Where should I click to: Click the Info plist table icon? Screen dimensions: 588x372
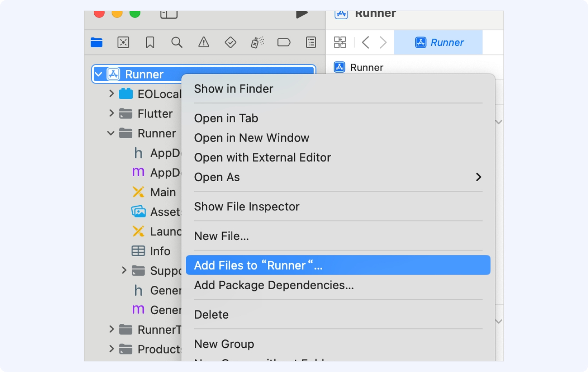[x=138, y=251]
